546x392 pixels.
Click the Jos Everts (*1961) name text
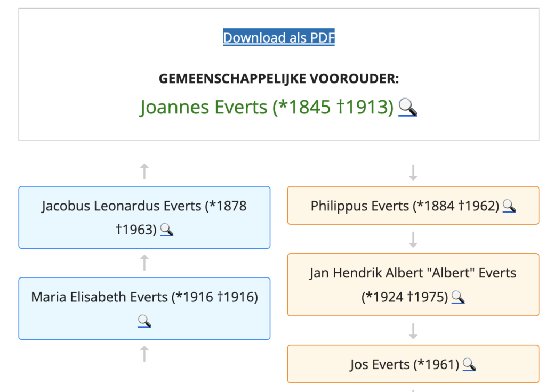point(404,365)
